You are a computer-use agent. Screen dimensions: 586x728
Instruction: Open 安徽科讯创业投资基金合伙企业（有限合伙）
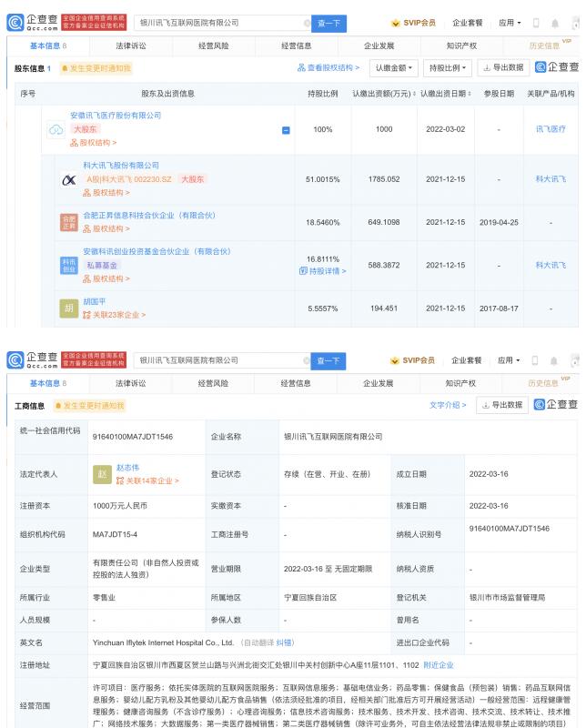coord(157,252)
